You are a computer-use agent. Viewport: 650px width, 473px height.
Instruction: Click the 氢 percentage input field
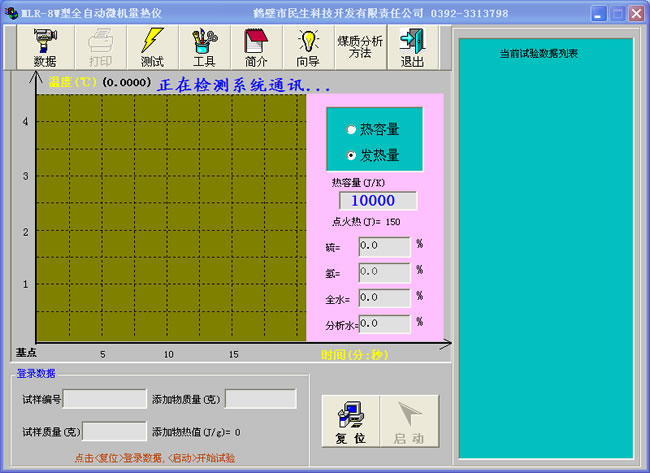point(384,272)
